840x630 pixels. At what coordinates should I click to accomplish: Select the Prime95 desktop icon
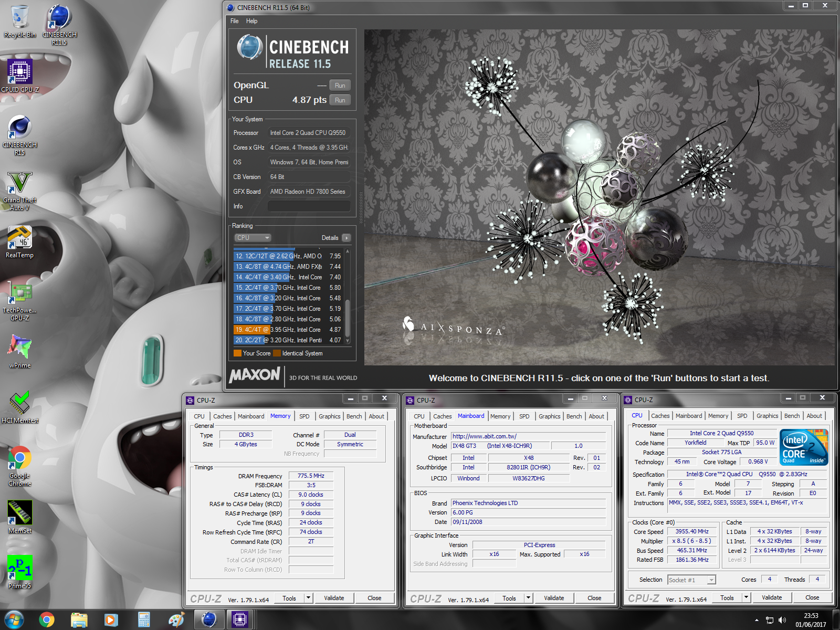point(20,572)
